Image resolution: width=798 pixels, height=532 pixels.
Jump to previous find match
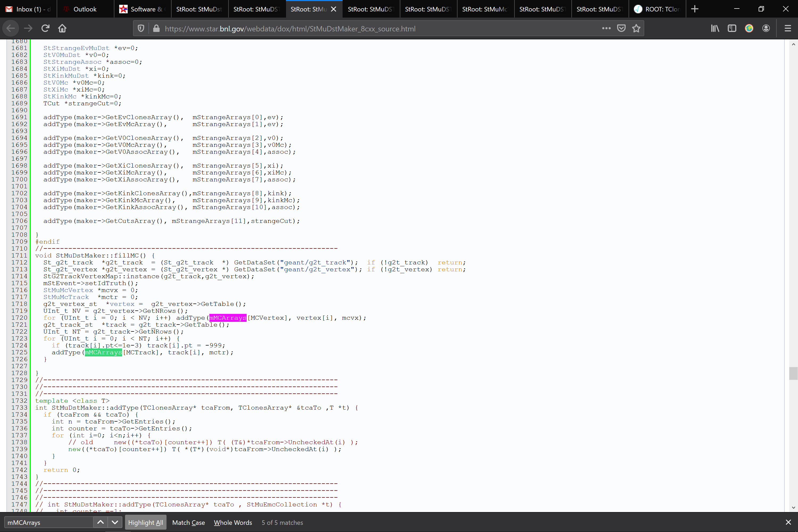click(x=101, y=522)
